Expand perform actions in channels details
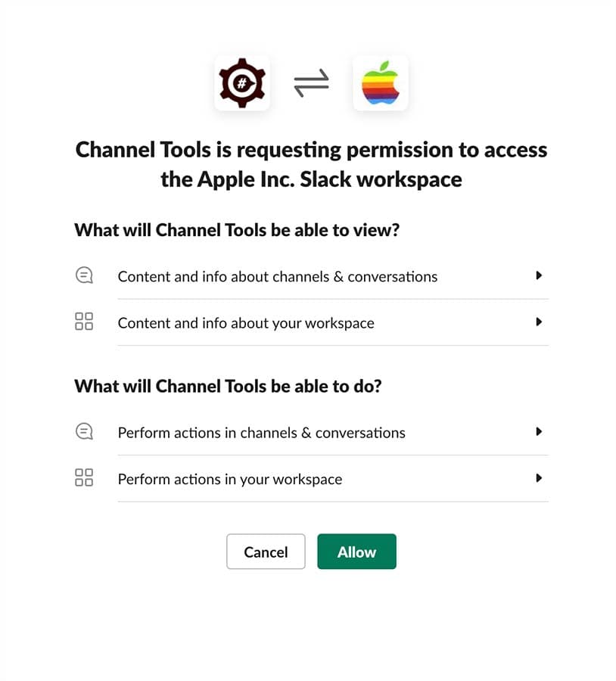The height and width of the screenshot is (681, 616). tap(540, 431)
